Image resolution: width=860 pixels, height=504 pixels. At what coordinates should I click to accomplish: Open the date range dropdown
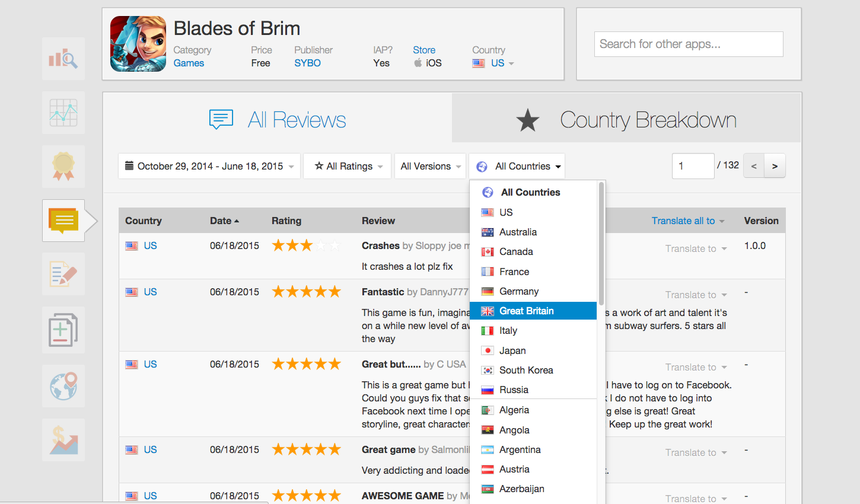(209, 166)
